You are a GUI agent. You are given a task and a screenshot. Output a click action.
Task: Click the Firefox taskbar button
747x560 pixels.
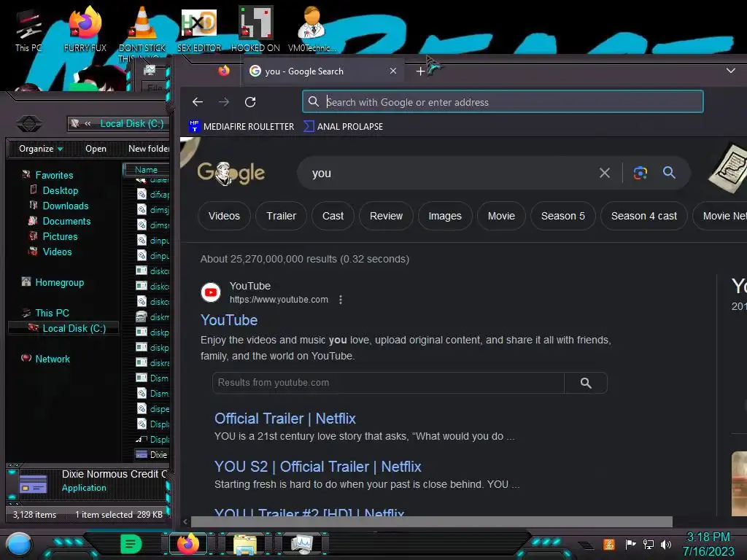(187, 544)
